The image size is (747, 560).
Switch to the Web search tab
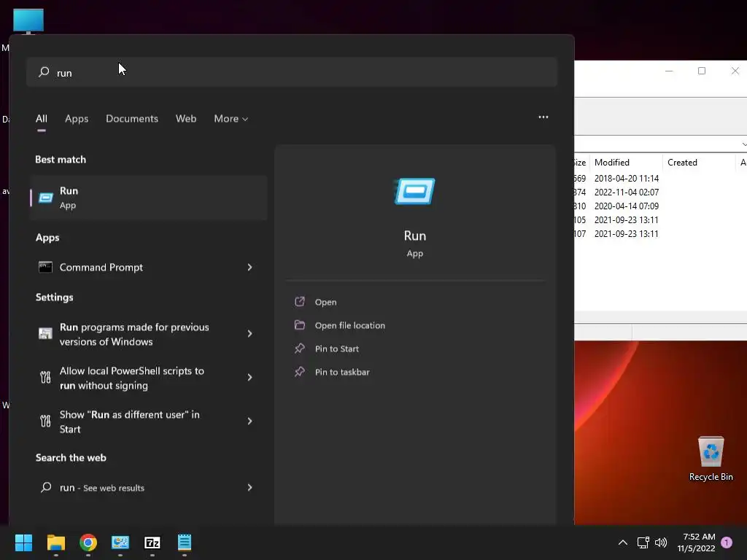186,119
